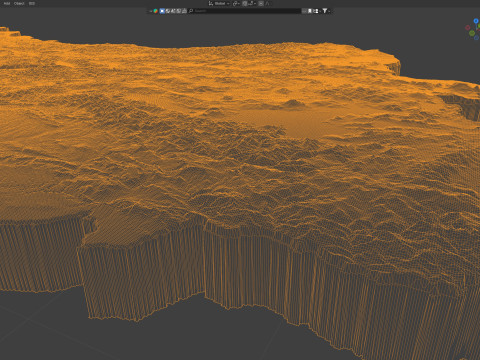Toggle the snap magnet button
Viewport: 480px width, 360px height.
point(245,3)
